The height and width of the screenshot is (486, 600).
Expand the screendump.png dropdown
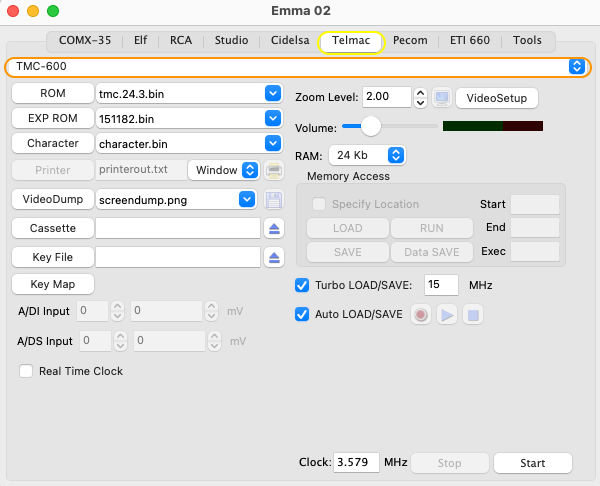[247, 199]
